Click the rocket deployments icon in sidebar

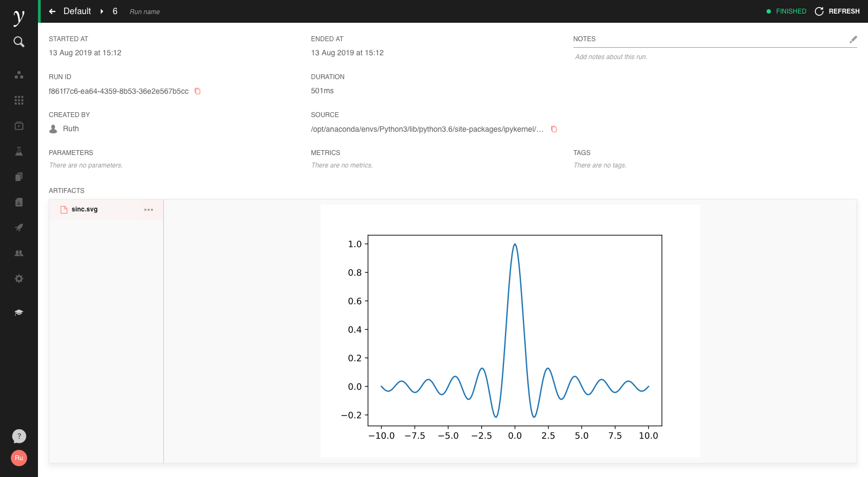pyautogui.click(x=19, y=228)
